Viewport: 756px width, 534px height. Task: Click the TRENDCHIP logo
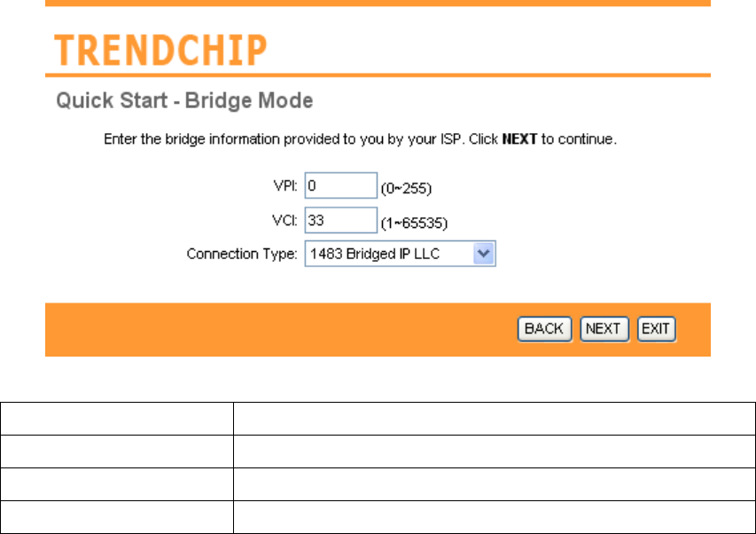click(x=161, y=52)
